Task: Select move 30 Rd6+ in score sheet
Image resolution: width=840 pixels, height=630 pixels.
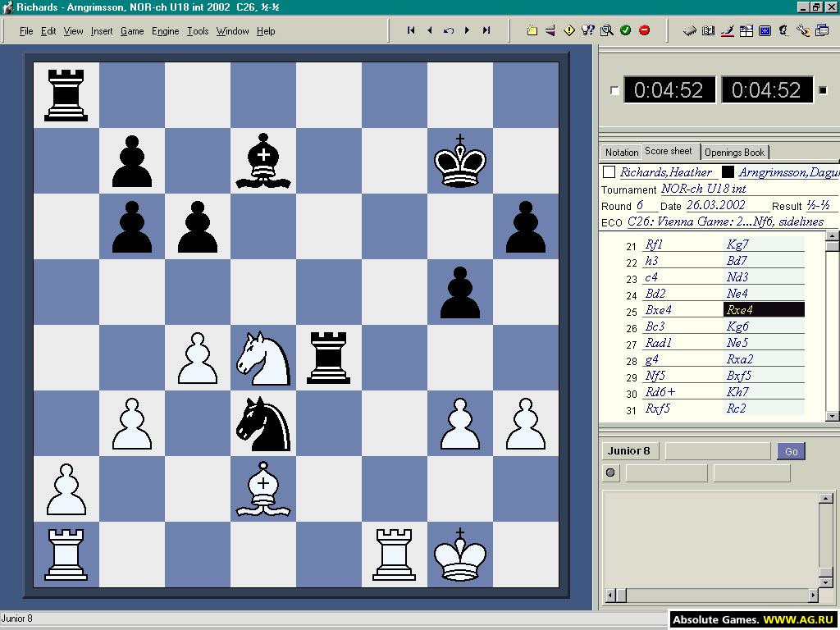Action: (x=682, y=391)
